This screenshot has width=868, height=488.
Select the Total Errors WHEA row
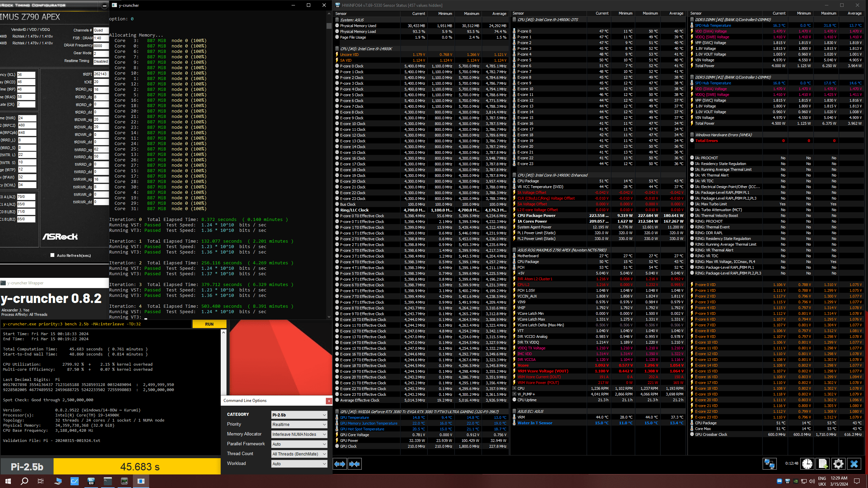click(x=776, y=141)
